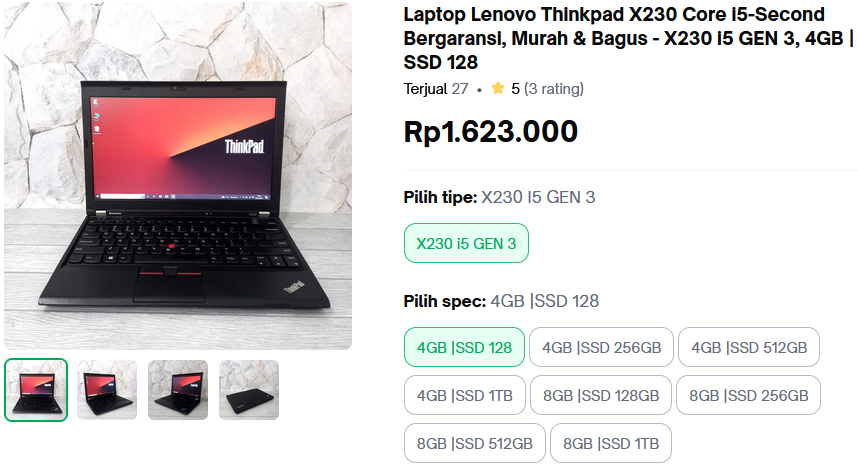858x465 pixels.
Task: Select the 8GB |SSD 128GB spec
Action: 601,395
